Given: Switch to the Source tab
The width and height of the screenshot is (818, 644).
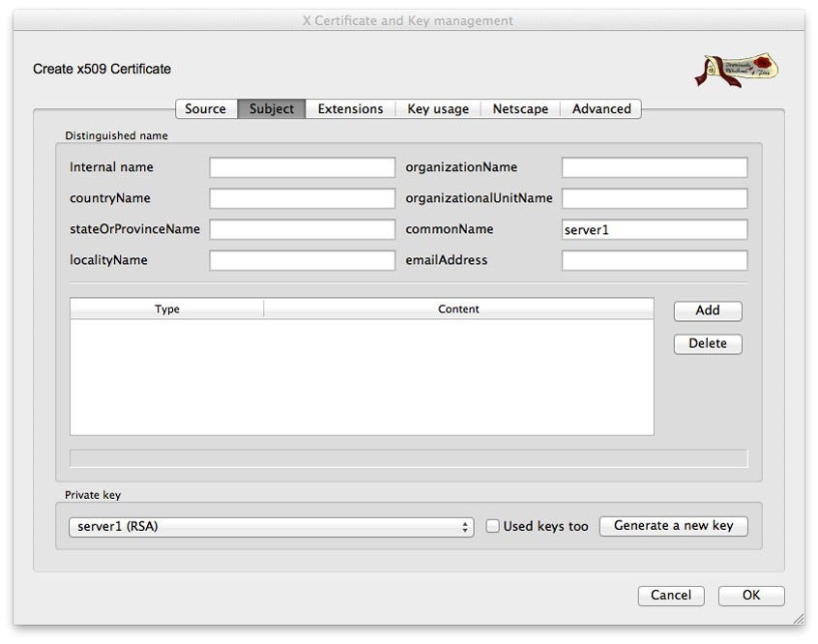Looking at the screenshot, I should [205, 108].
